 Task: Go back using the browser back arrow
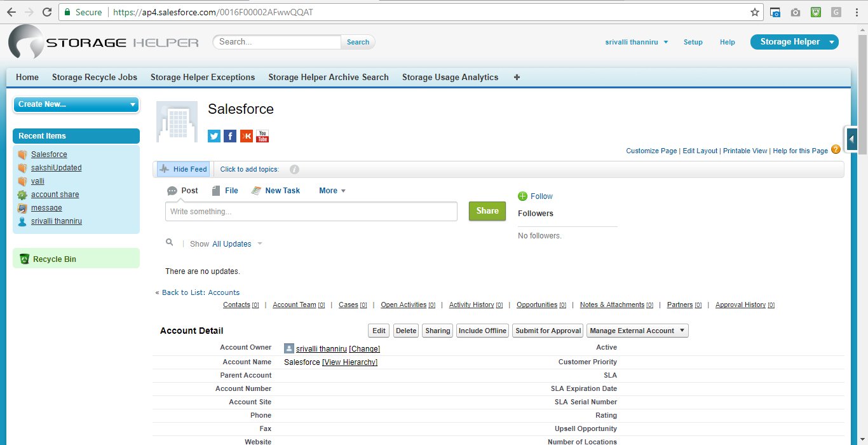point(11,12)
